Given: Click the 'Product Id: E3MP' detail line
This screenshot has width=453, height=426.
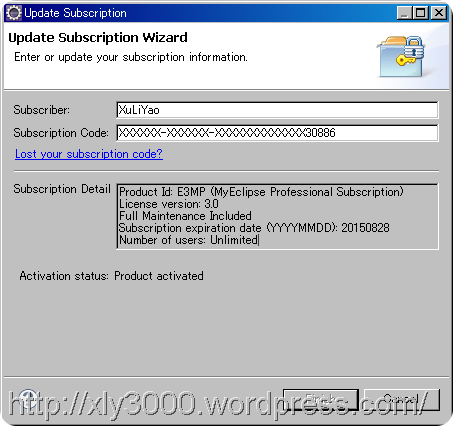Looking at the screenshot, I should click(261, 192).
